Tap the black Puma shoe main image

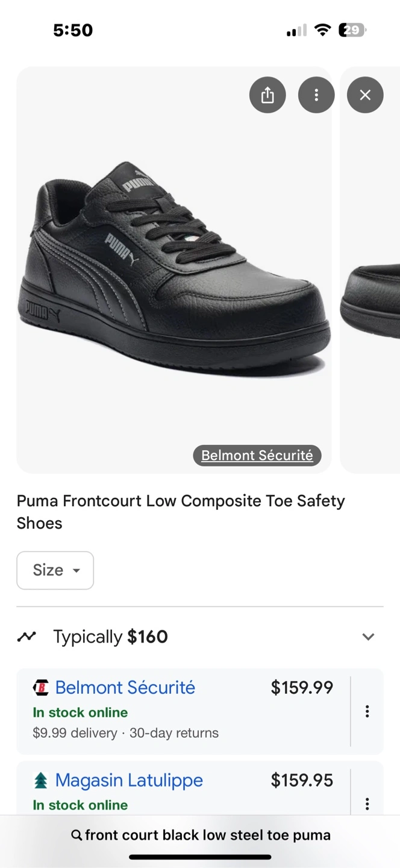click(x=174, y=269)
